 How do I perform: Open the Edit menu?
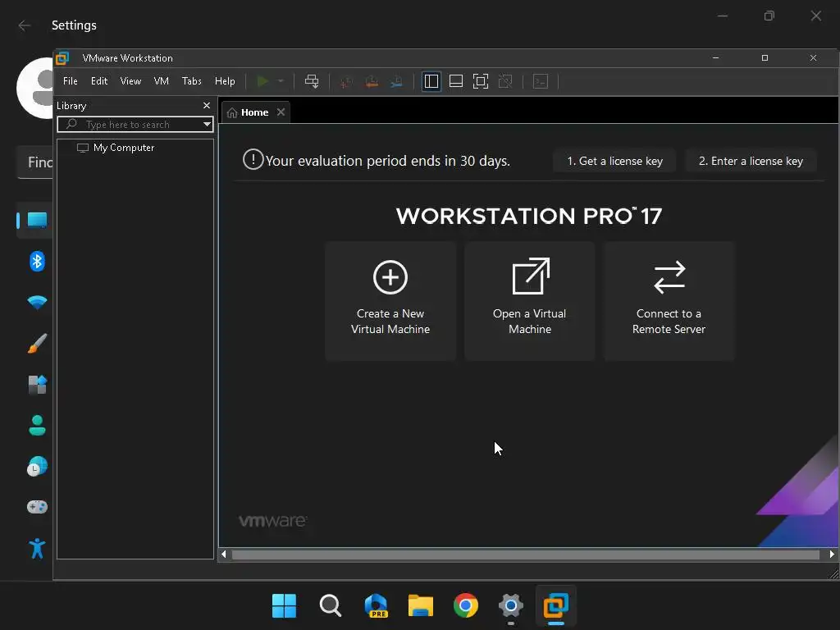(x=99, y=81)
